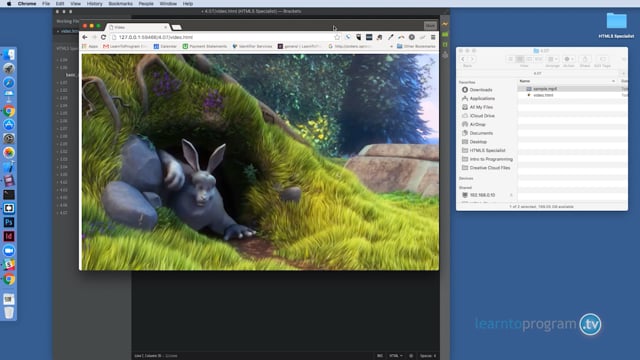This screenshot has height=360, width=640.
Task: Show hidden bookmarks with the overflow chevron
Action: tap(391, 47)
